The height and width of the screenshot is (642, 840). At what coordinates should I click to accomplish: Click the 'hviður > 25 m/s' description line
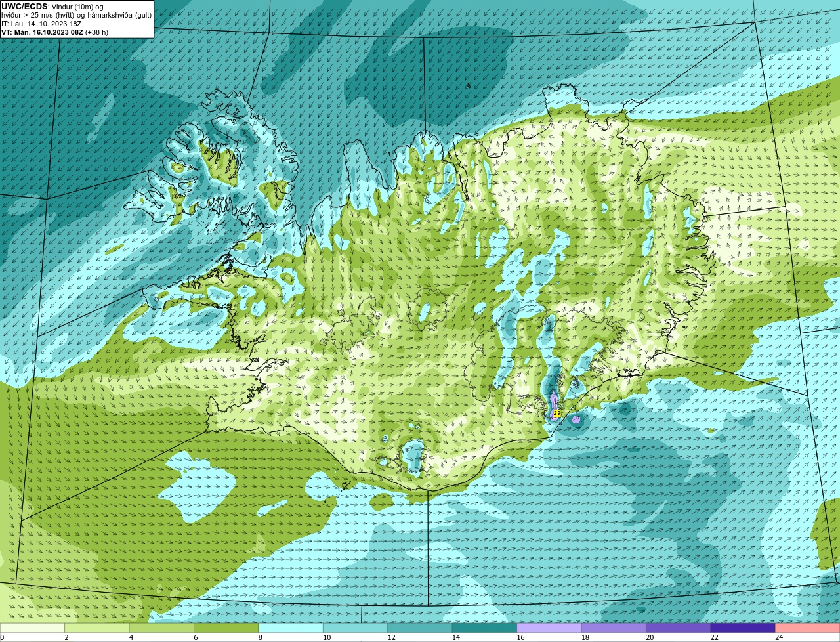(x=76, y=15)
